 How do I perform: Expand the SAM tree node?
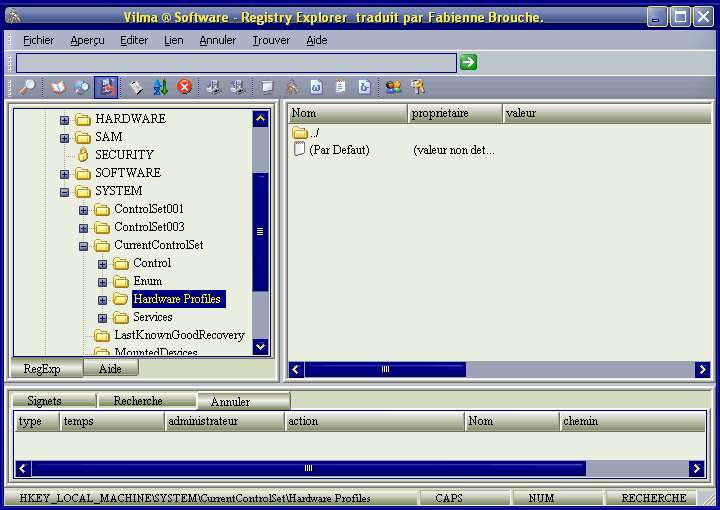tap(64, 138)
